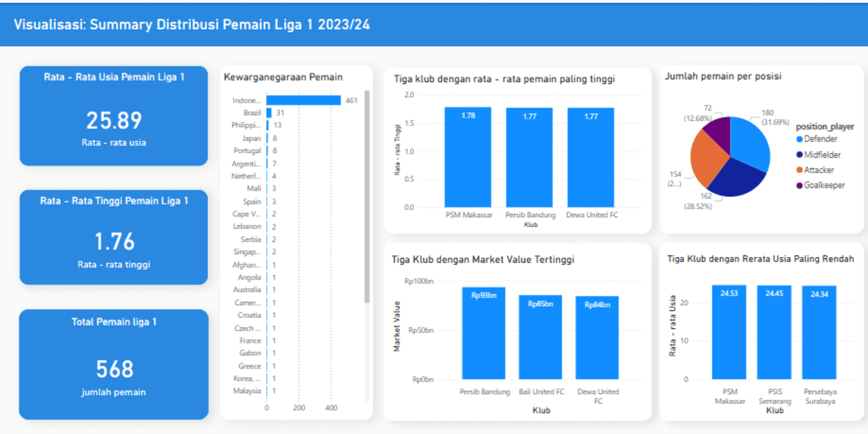
Task: Click the dark blue Midfielder pie slice
Action: pos(737,178)
